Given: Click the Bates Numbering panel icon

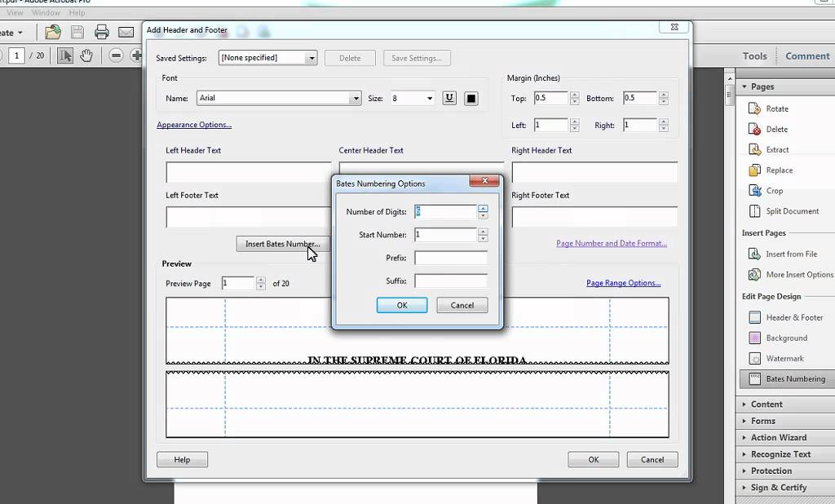Looking at the screenshot, I should 754,378.
